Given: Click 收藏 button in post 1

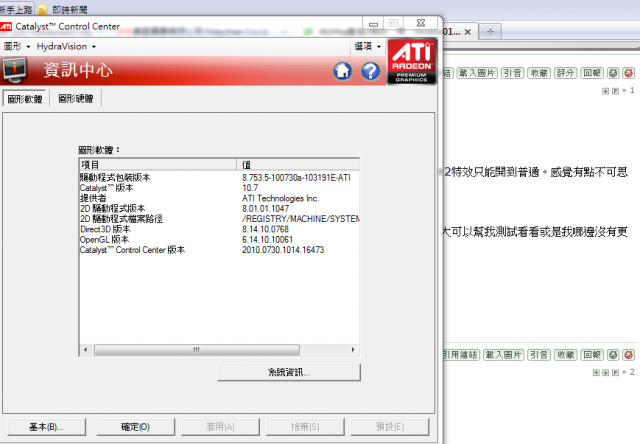Looking at the screenshot, I should [x=539, y=73].
